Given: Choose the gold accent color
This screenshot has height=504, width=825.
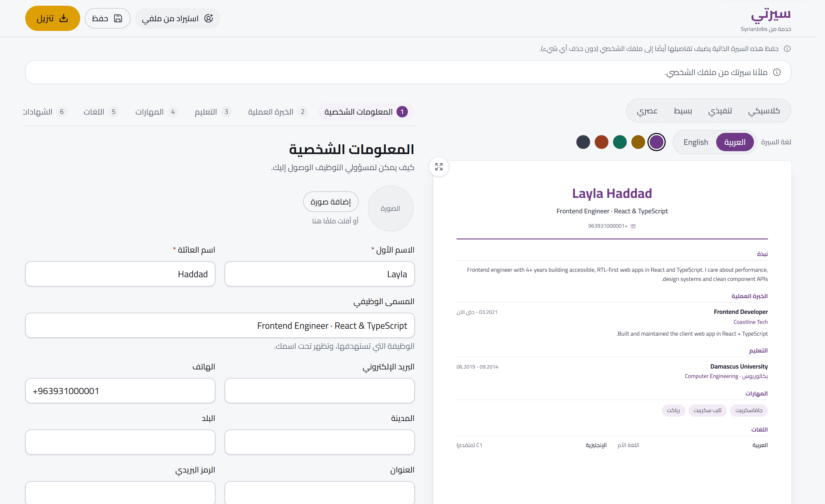Looking at the screenshot, I should click(x=638, y=142).
